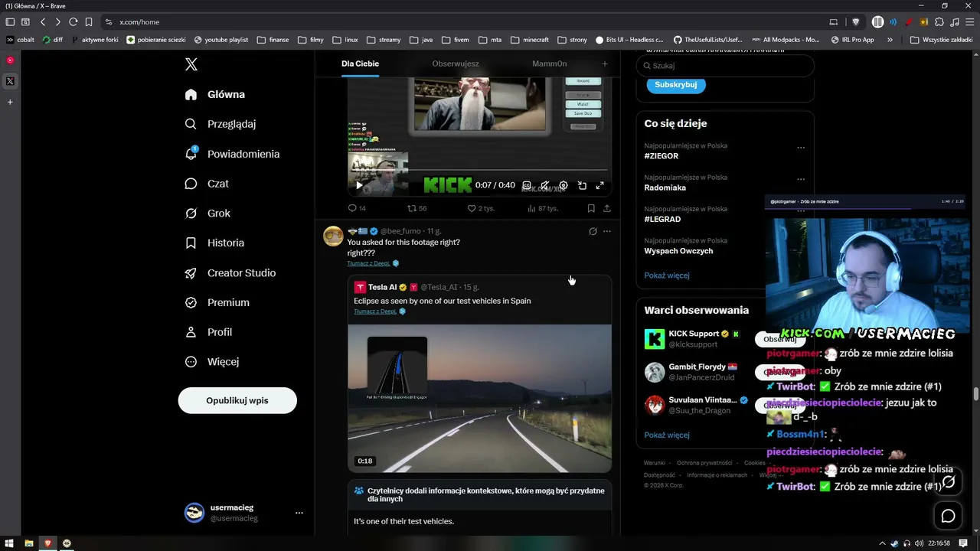Enable picture-in-picture on KICK video
The height and width of the screenshot is (551, 980).
(582, 185)
